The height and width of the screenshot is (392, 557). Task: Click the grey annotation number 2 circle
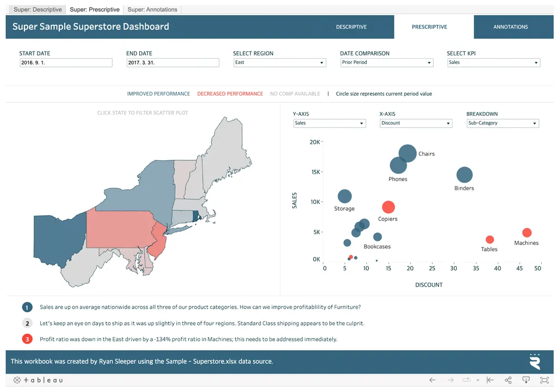(x=27, y=323)
